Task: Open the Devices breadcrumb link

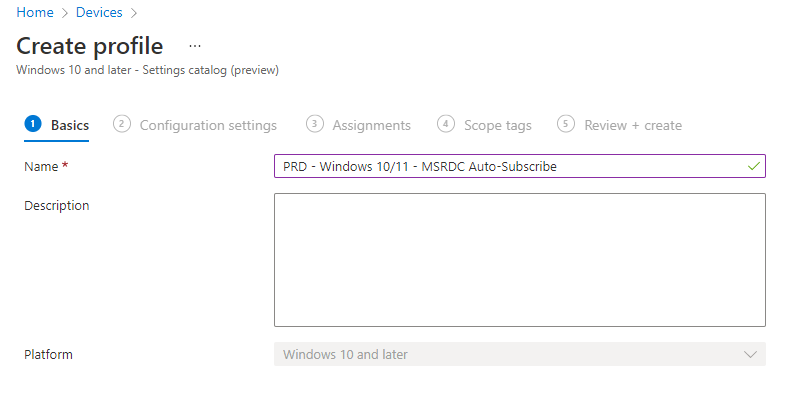Action: pos(99,12)
